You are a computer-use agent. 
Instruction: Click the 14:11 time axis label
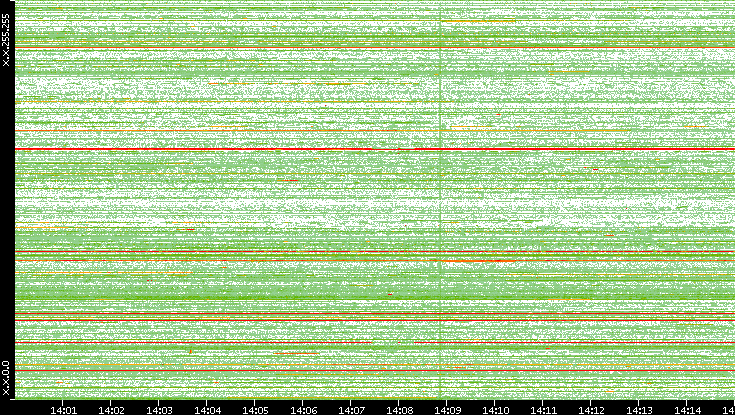click(x=543, y=410)
